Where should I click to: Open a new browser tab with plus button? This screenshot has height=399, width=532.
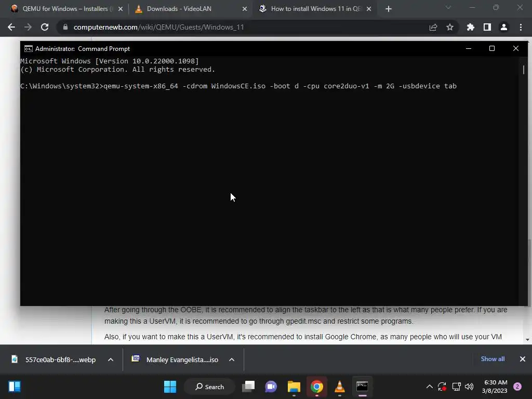pos(389,9)
